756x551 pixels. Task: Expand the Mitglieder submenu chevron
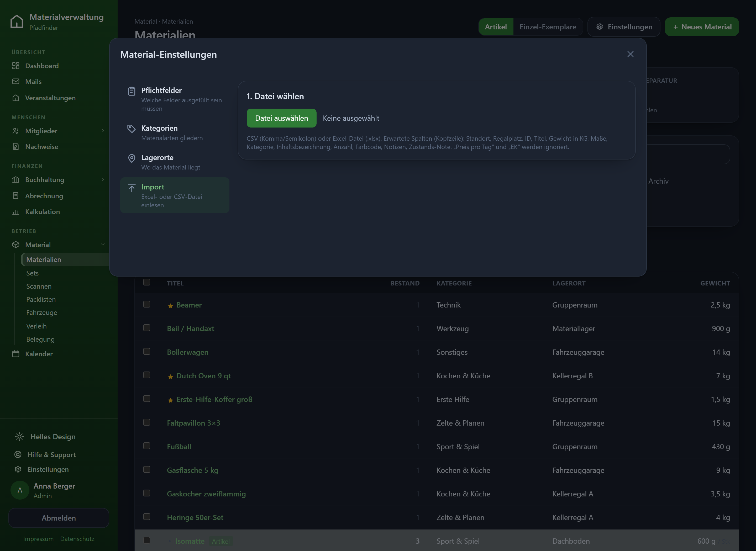(x=103, y=131)
